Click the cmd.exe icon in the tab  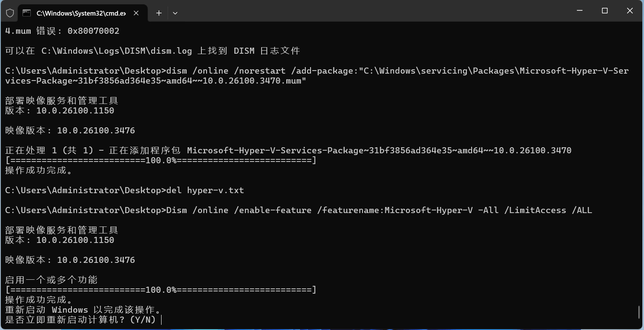(x=27, y=13)
